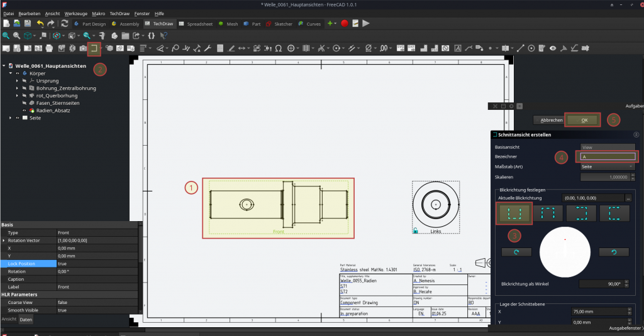Click the red macro record button
This screenshot has width=644, height=336.
coord(344,24)
